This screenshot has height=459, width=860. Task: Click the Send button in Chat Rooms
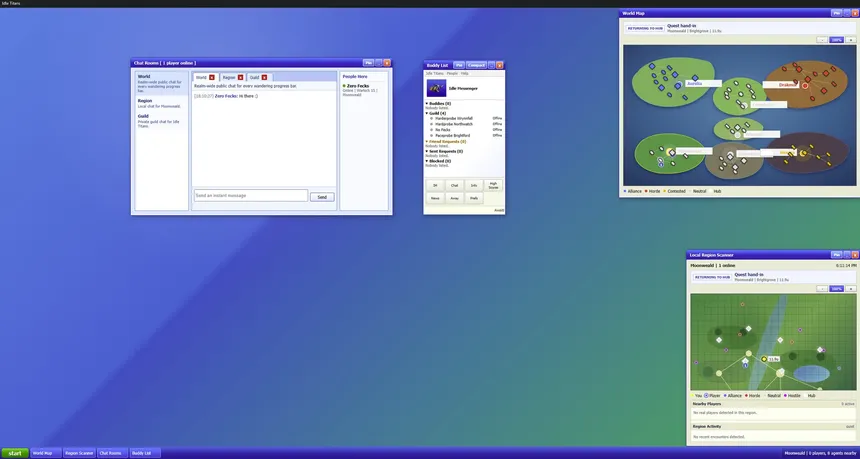[322, 197]
